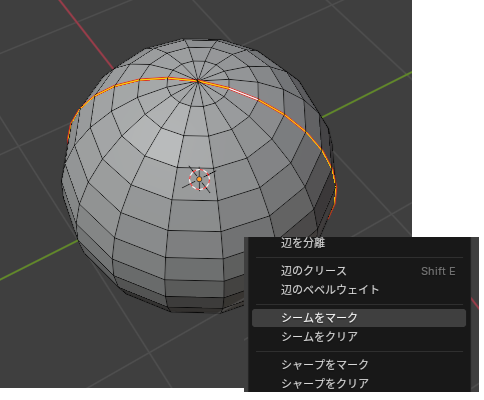The width and height of the screenshot is (484, 400).
Task: Click the green Y axis line at upper right
Action: pos(367,95)
